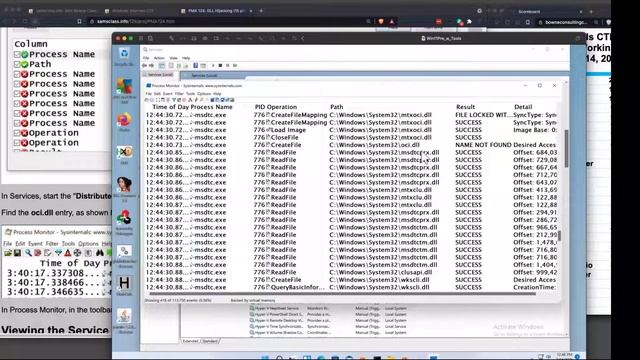The width and height of the screenshot is (640, 360).
Task: Click Open icon in Process Monitor toolbar
Action: 146,100
